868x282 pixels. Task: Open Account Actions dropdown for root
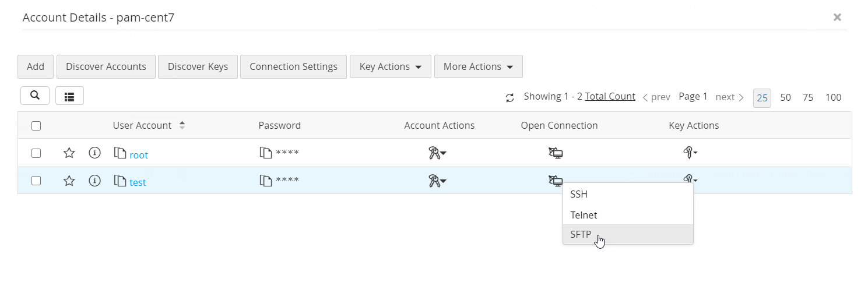point(437,153)
